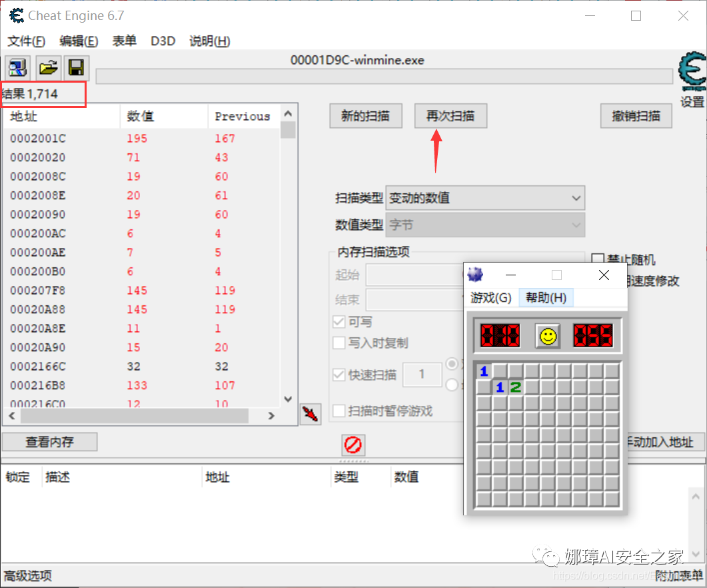Image resolution: width=707 pixels, height=588 pixels.
Task: Open the process list computer icon
Action: coord(17,68)
